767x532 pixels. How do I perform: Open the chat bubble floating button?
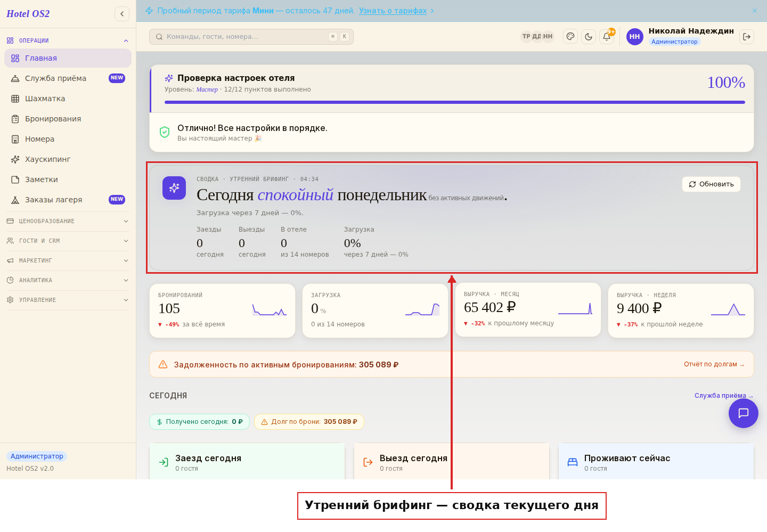coord(744,413)
